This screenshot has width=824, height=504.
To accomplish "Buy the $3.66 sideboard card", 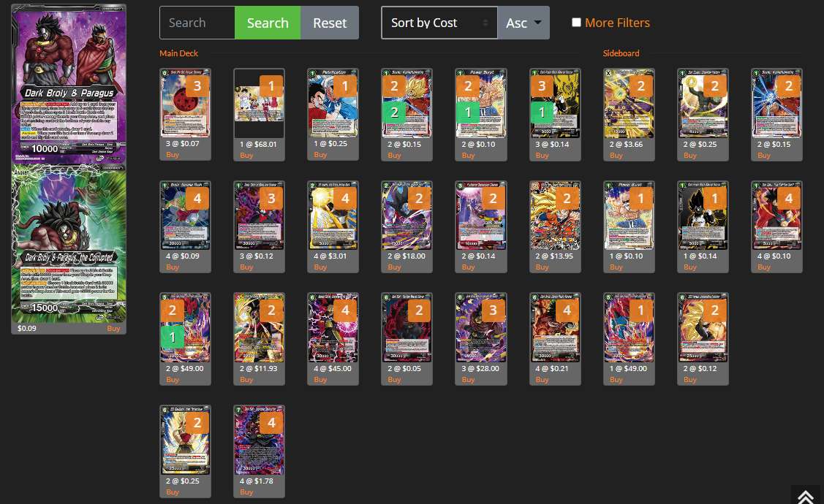I will pos(616,155).
